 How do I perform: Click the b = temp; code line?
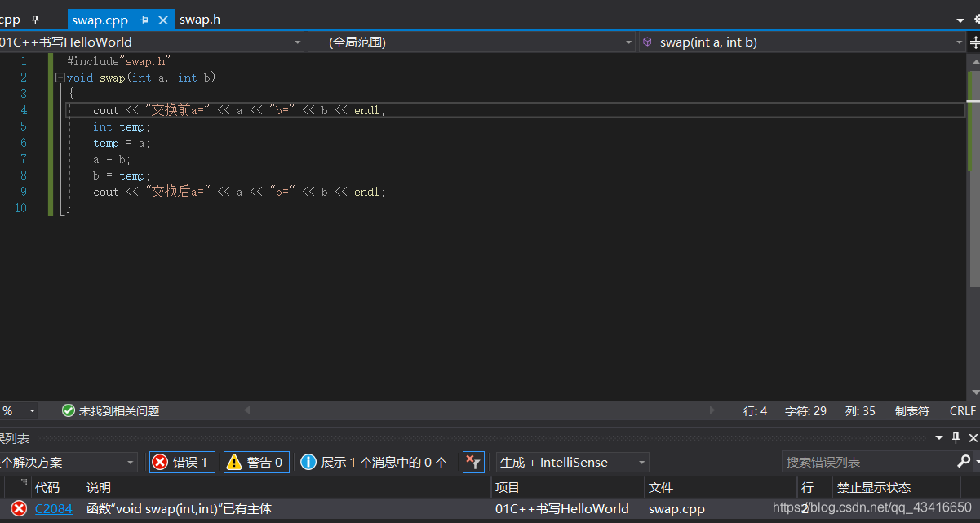122,175
